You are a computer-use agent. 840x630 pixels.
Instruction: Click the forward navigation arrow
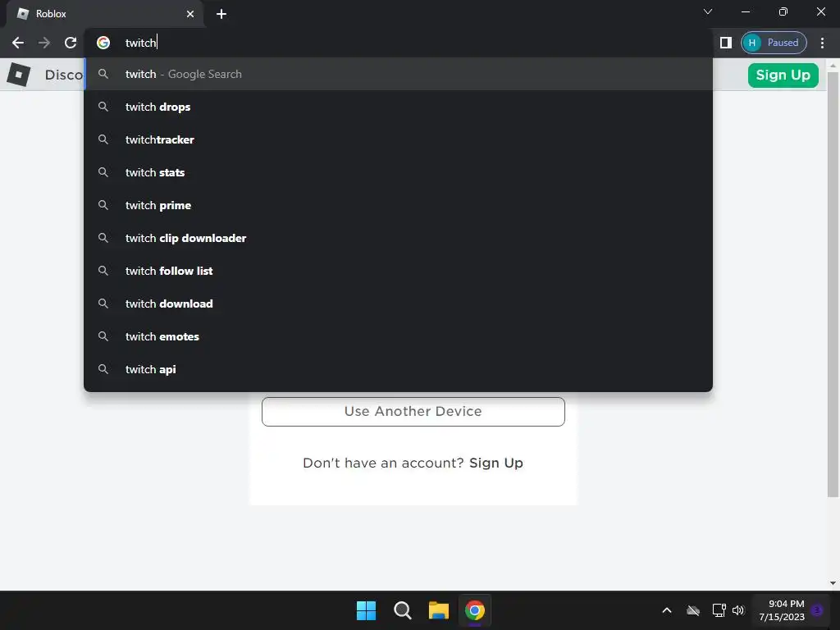click(x=44, y=43)
